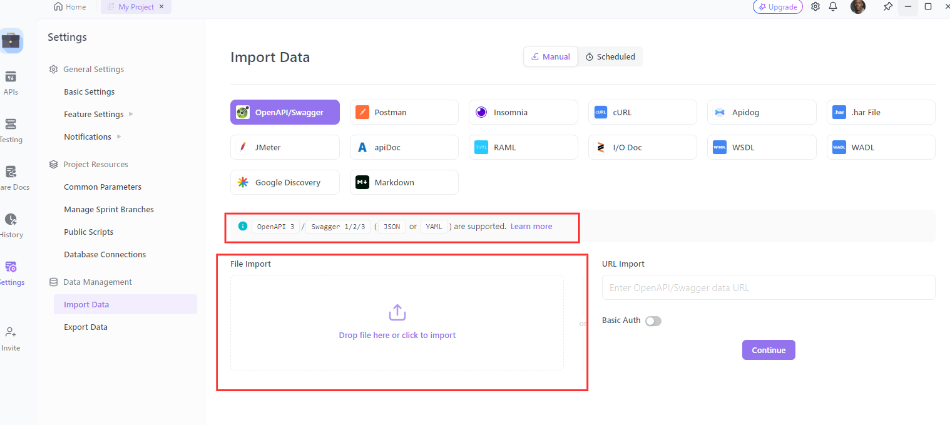Choose WADL import format
Viewport: 950px width, 425px height.
[881, 147]
